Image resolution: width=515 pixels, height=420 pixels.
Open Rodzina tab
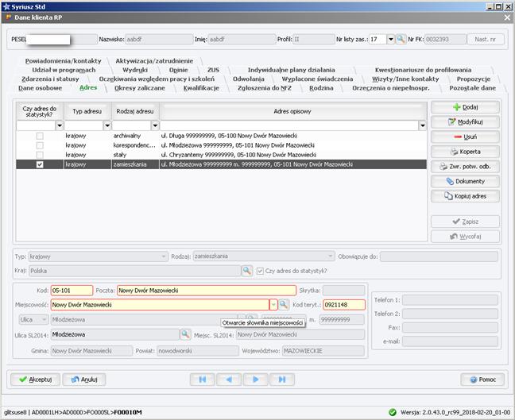pos(321,88)
